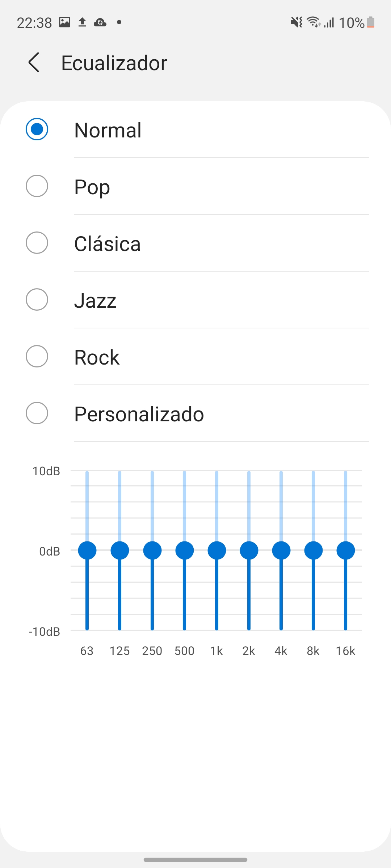Click the 1k band slider handle
This screenshot has height=868, width=391.
(x=217, y=550)
